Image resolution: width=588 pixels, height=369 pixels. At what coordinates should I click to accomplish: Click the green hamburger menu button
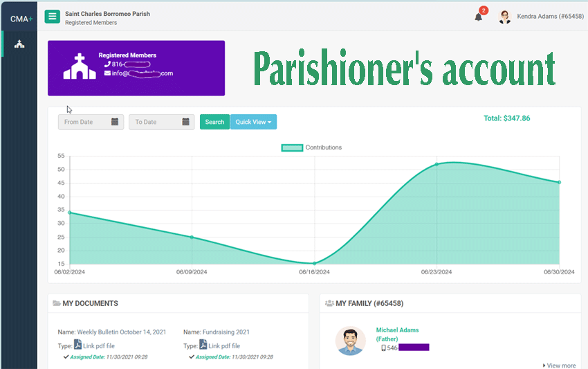click(x=52, y=17)
